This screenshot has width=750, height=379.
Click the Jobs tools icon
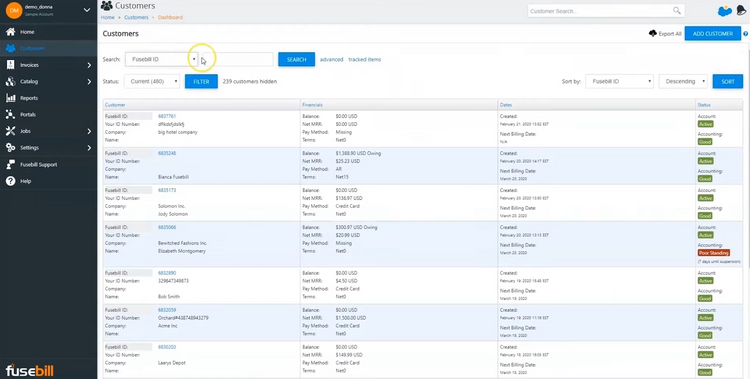[11, 131]
